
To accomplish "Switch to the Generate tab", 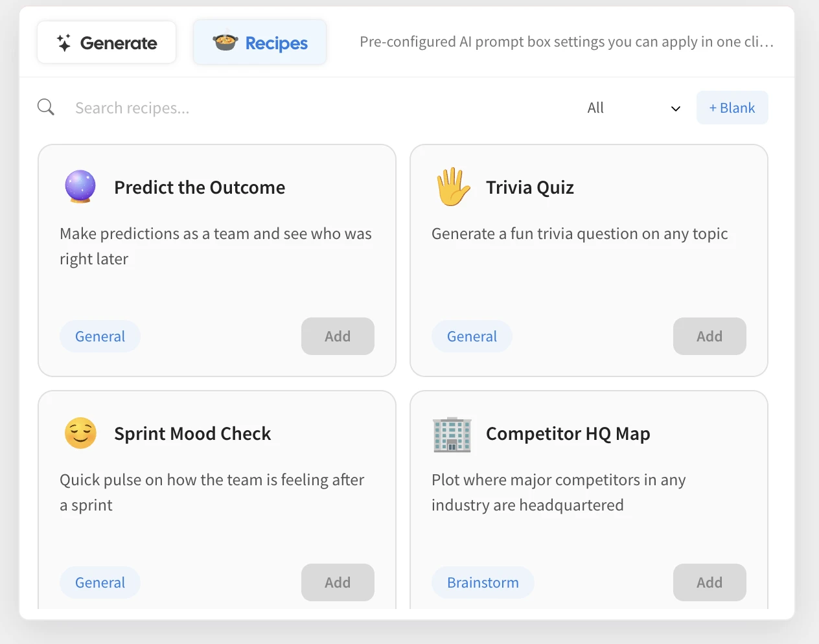I will 107,43.
